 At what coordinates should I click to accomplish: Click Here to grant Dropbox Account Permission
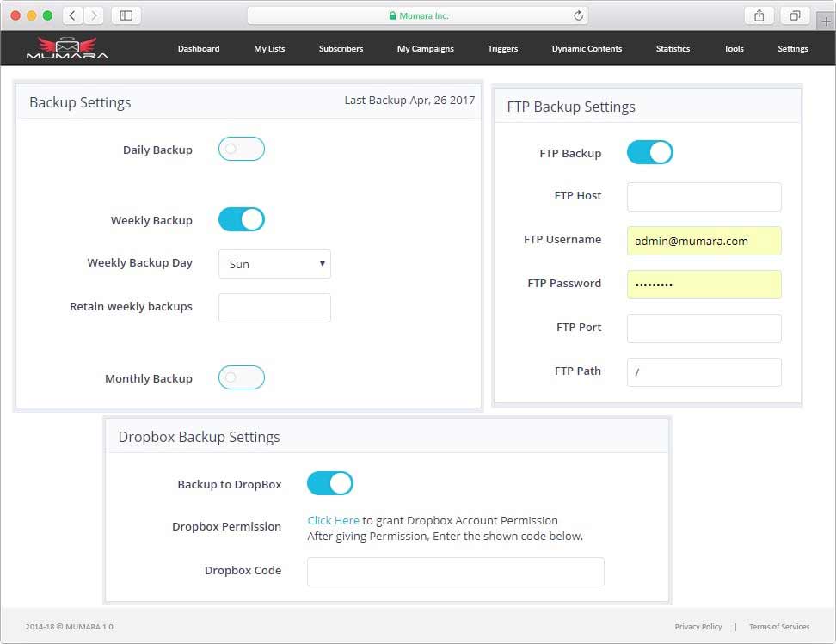click(333, 519)
